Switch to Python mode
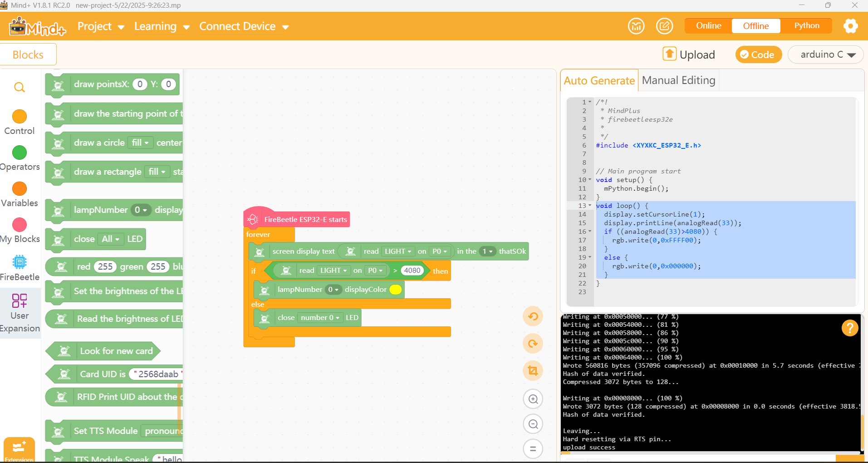Screen dimensions: 868x463 point(807,26)
